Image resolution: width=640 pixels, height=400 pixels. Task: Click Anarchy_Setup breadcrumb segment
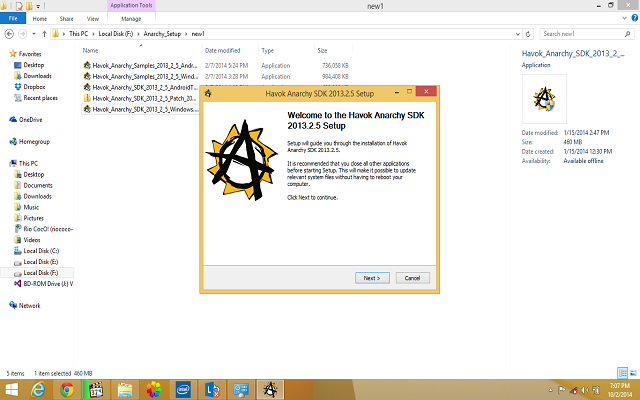click(x=162, y=34)
